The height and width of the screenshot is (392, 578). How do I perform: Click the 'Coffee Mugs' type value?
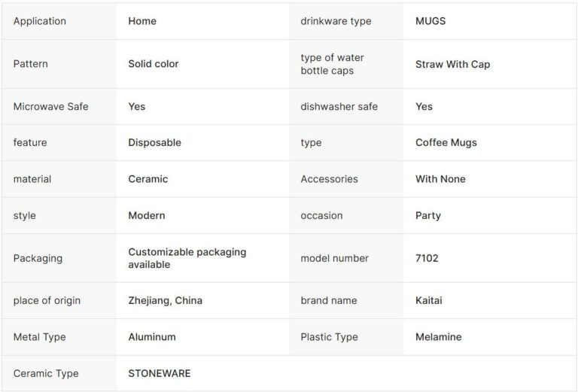[x=446, y=142]
